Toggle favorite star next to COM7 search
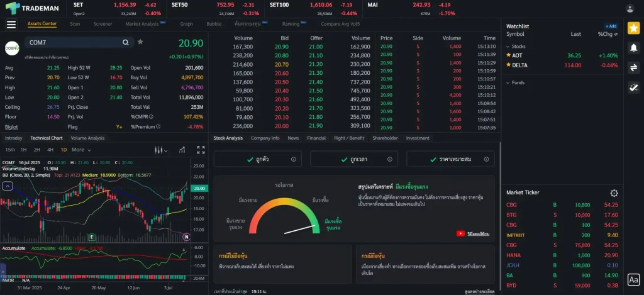This screenshot has width=644, height=295. (140, 42)
